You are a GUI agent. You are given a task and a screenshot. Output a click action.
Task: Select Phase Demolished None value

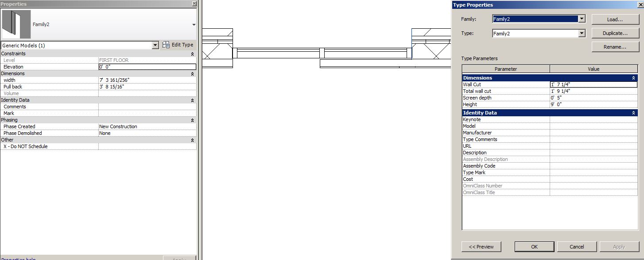click(147, 133)
